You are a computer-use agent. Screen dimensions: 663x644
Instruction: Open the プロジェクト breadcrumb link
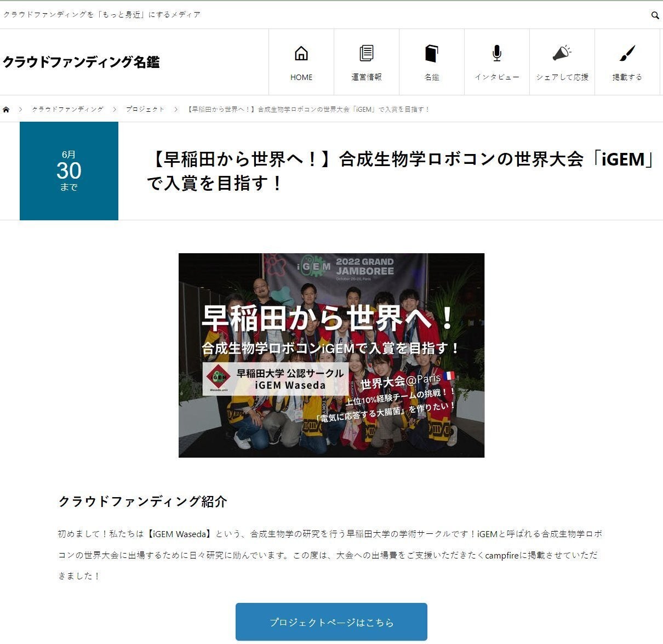pyautogui.click(x=145, y=110)
